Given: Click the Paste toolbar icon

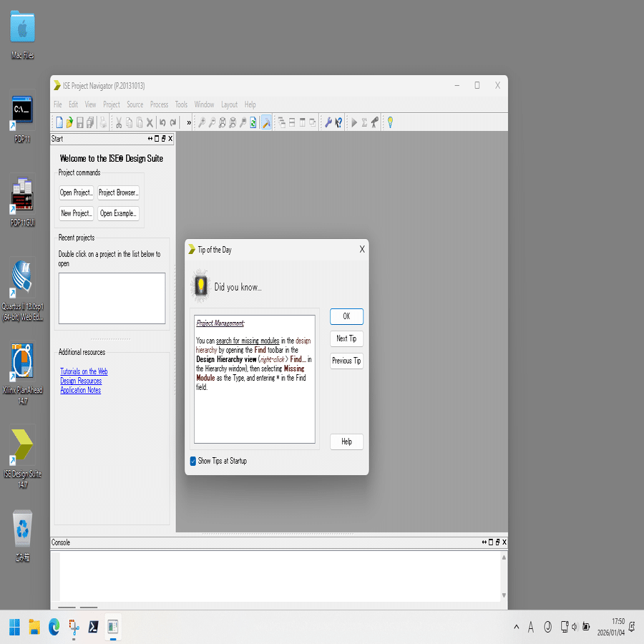Looking at the screenshot, I should [140, 122].
